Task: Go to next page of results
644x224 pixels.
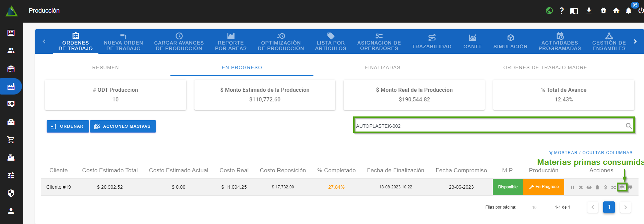Action: tap(625, 207)
